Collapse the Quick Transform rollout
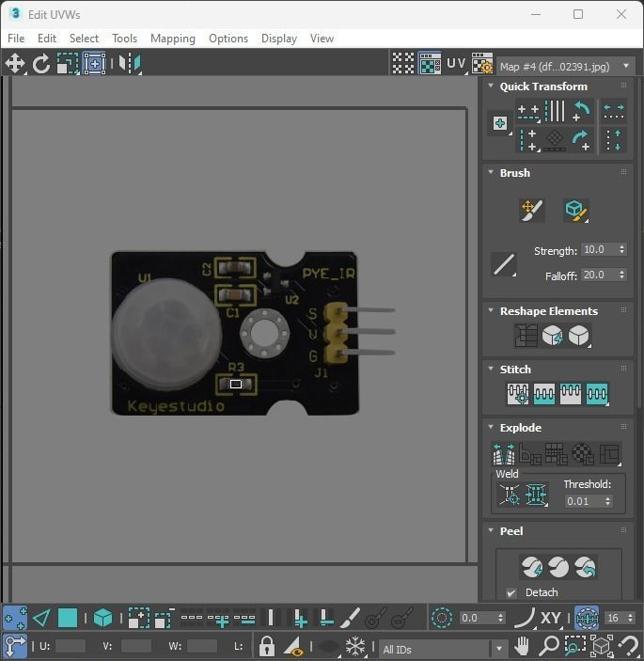 [491, 86]
